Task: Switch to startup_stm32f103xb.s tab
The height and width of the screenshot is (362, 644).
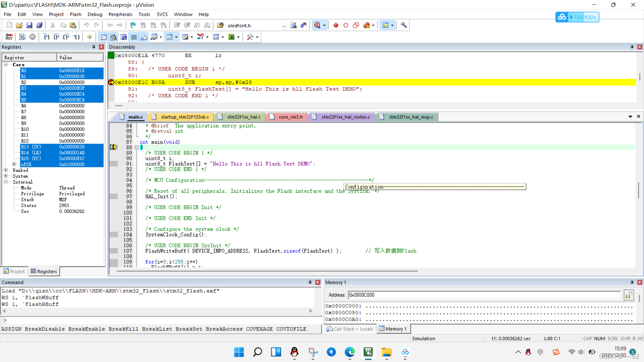Action: pos(180,117)
